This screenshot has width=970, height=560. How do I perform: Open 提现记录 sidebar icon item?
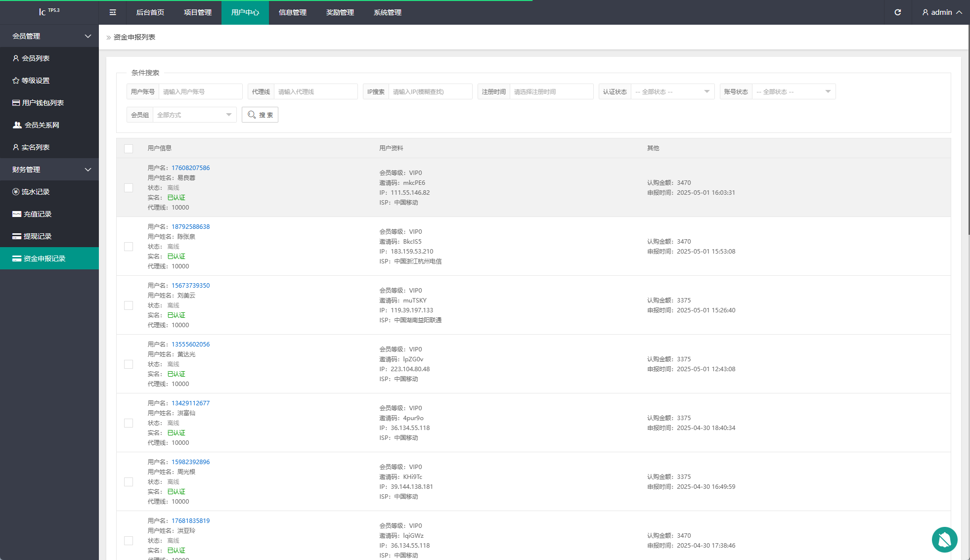[17, 236]
